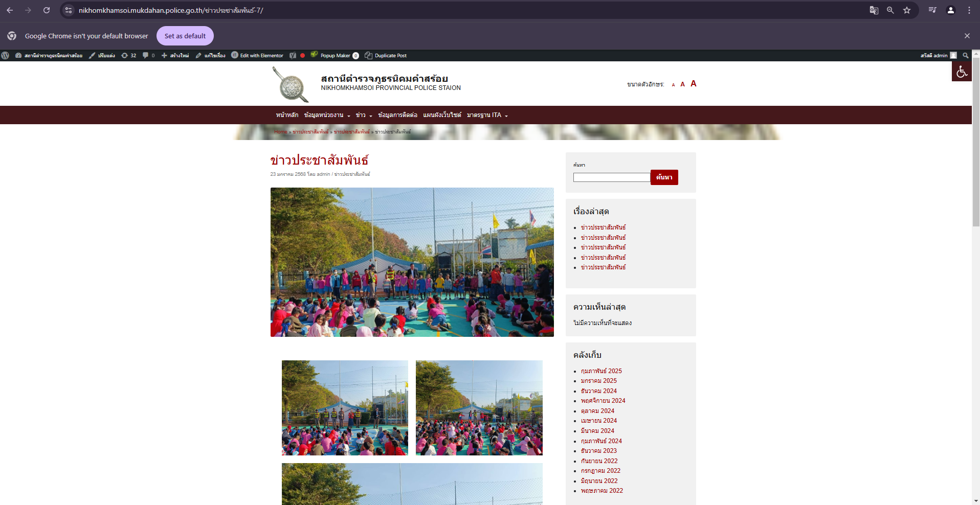Click the admin bar search magnifier icon
980x505 pixels.
[966, 56]
